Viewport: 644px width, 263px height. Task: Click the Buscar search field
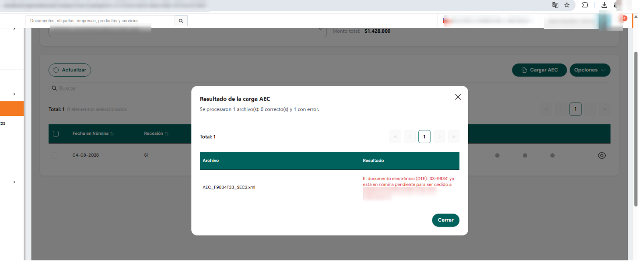click(329, 88)
